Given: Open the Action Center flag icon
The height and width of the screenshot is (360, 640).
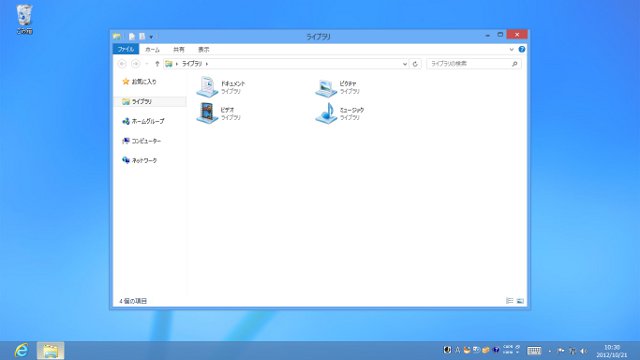Looking at the screenshot, I should coord(561,351).
